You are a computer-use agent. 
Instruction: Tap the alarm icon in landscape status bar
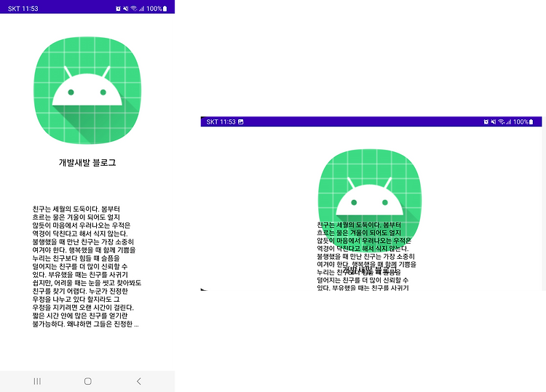pyautogui.click(x=486, y=121)
